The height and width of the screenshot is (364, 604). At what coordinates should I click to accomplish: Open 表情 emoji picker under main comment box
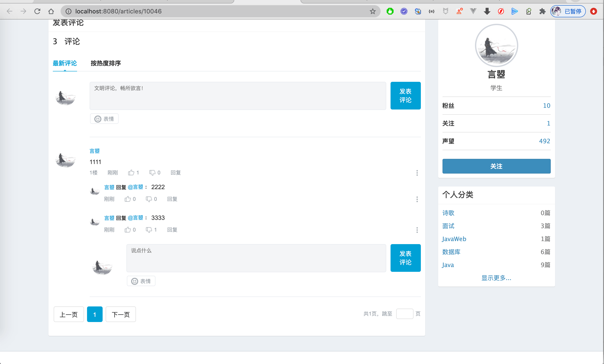104,119
